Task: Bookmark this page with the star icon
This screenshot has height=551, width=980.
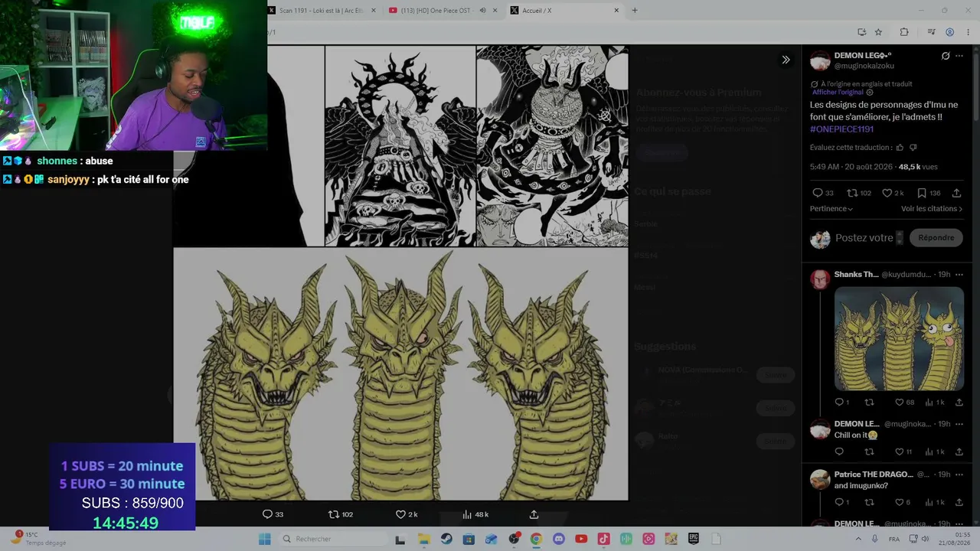Action: pos(878,32)
